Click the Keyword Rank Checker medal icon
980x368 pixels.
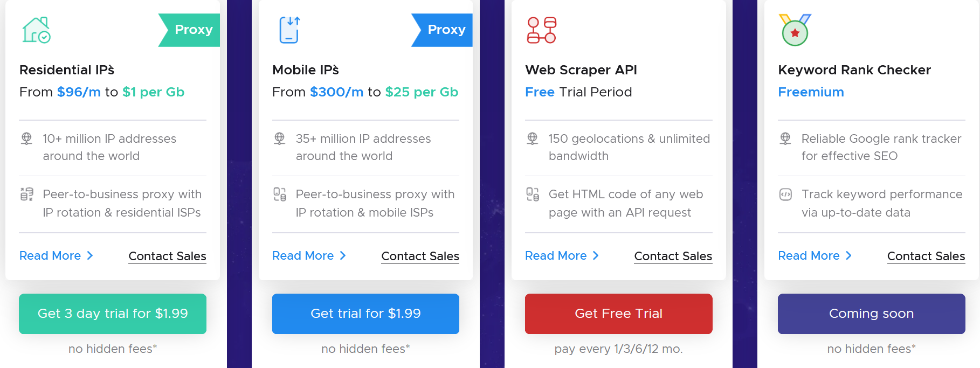click(x=795, y=30)
